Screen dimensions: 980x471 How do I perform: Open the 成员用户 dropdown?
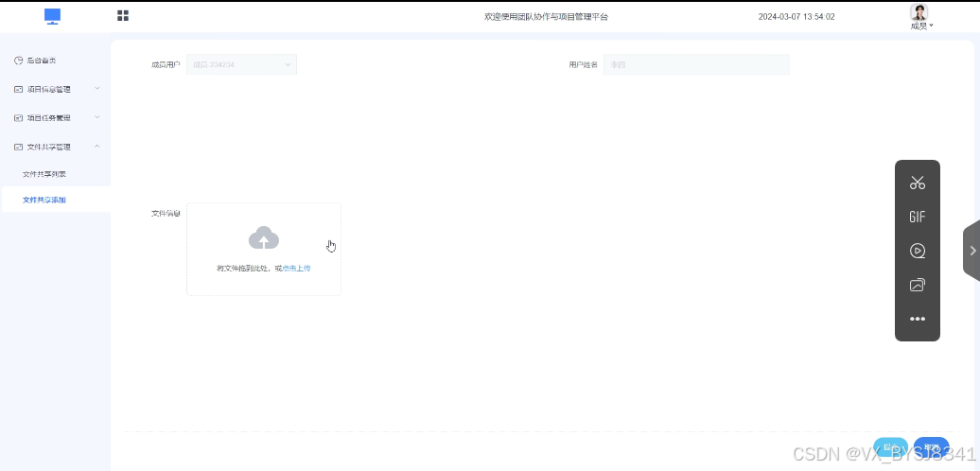click(x=241, y=64)
